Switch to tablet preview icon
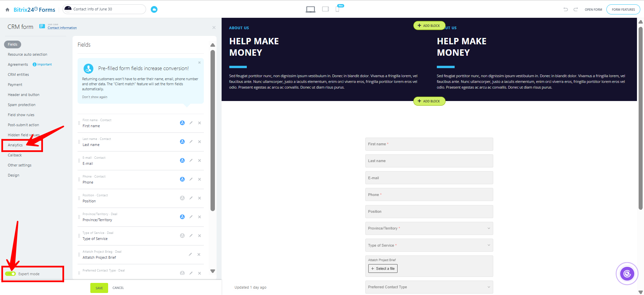This screenshot has width=644, height=295. coord(325,9)
